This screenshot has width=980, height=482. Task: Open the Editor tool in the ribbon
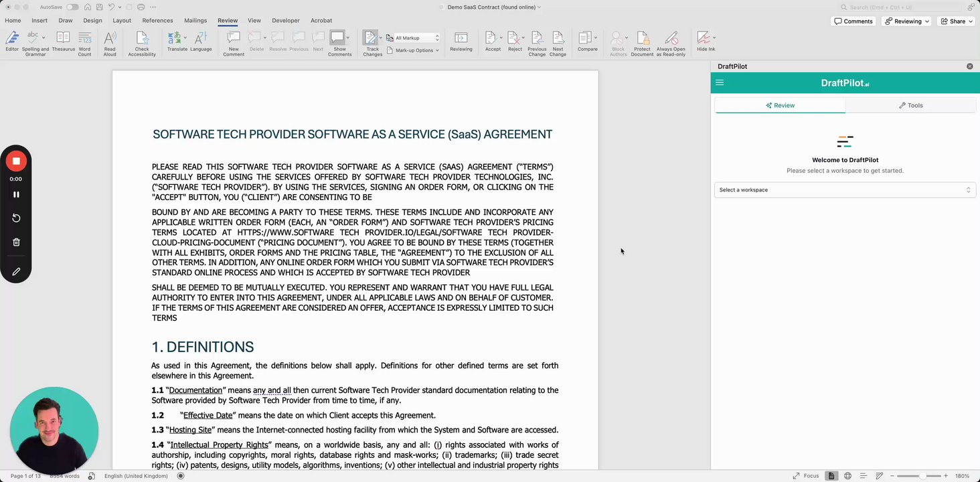[12, 42]
